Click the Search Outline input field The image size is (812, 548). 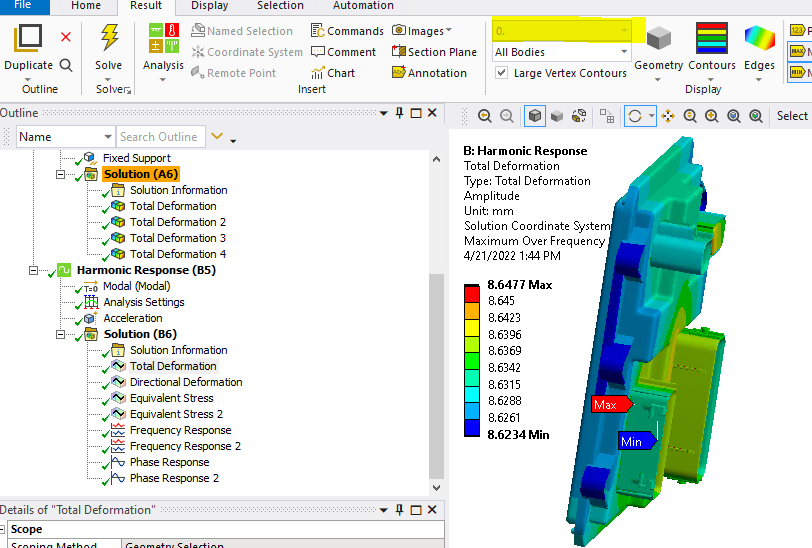(x=160, y=137)
